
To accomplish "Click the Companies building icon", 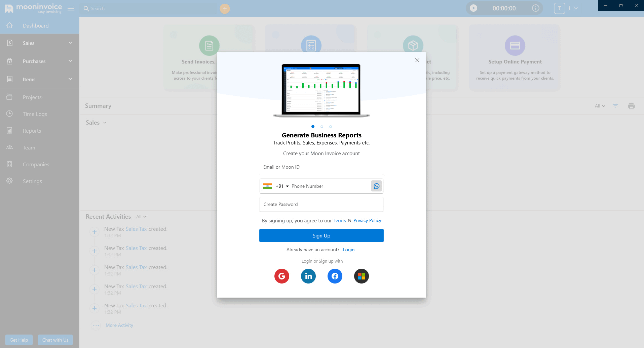I will [9, 164].
